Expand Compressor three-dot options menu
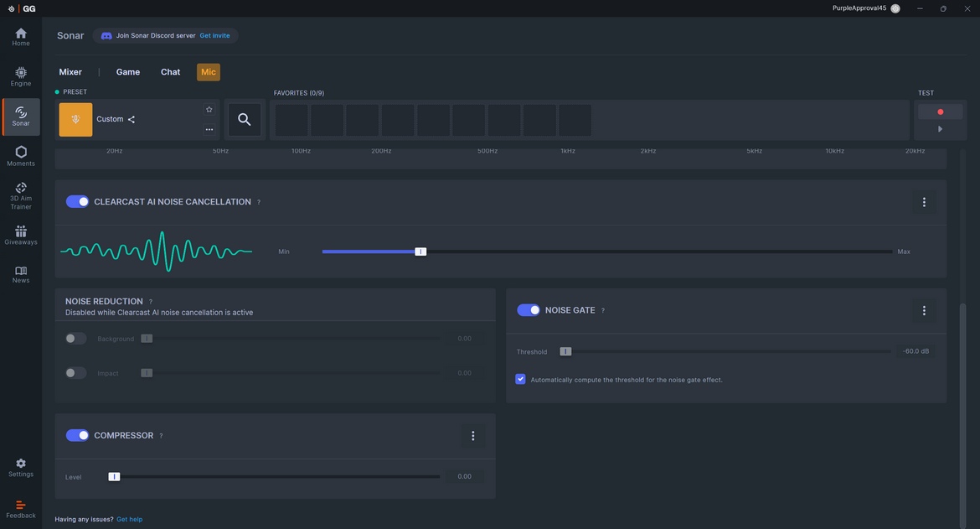 [473, 436]
